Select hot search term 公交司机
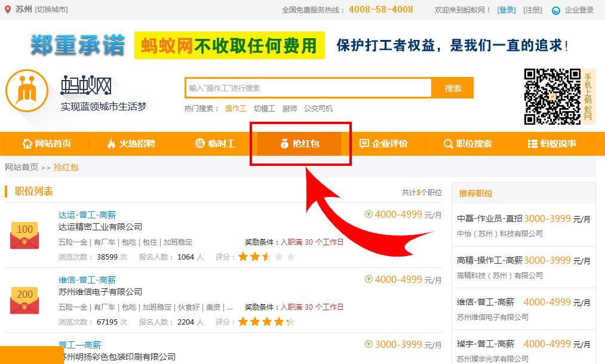605x364 pixels. [x=318, y=109]
